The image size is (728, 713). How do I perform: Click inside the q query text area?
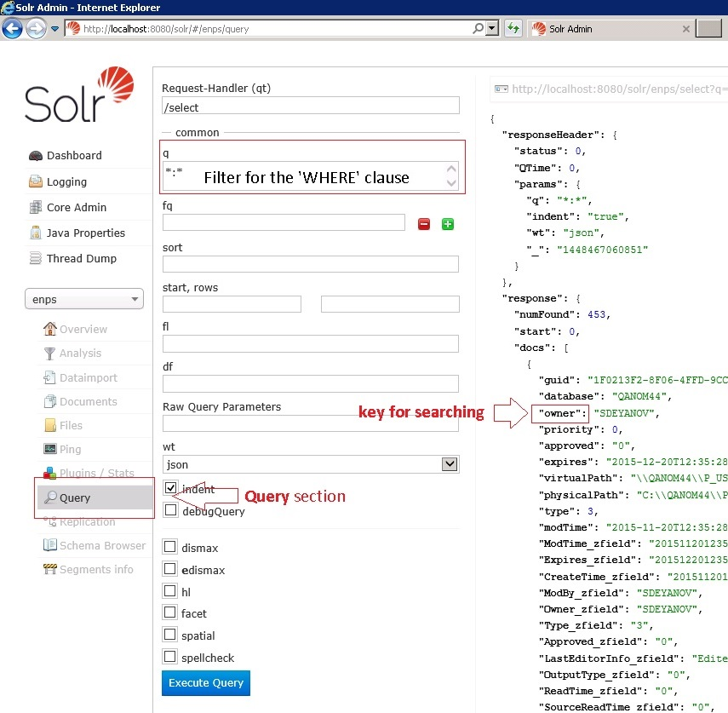click(304, 176)
